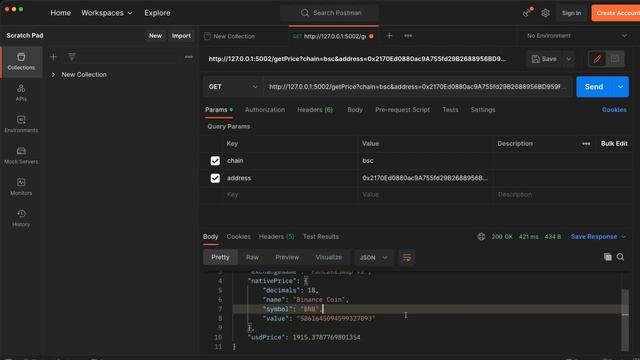
Task: Open the Send button dropdown arrow
Action: 620,87
